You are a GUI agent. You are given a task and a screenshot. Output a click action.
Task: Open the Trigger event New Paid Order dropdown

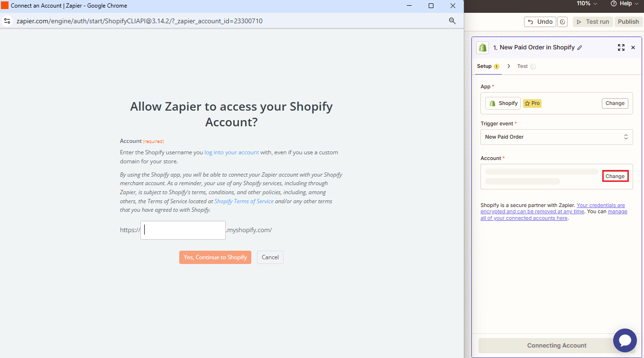coord(557,137)
